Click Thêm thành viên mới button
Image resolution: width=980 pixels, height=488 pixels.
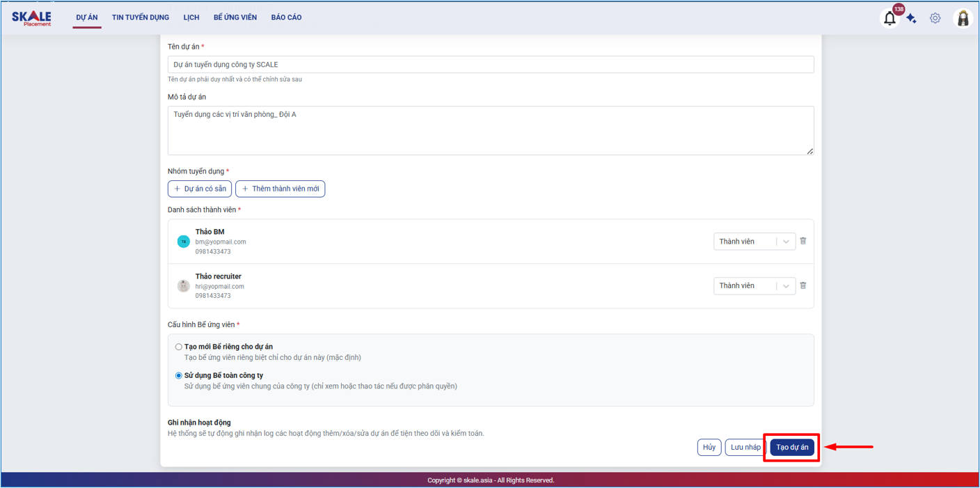[x=280, y=189]
